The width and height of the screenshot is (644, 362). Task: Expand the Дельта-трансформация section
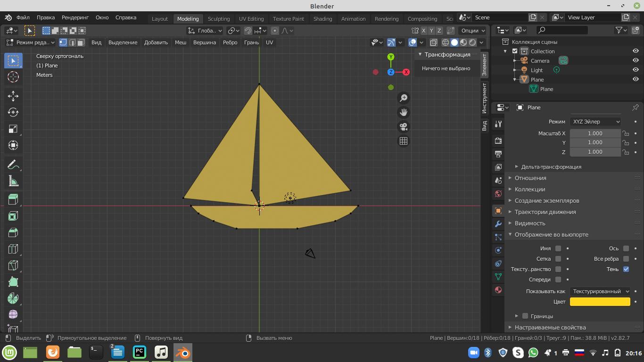click(x=551, y=167)
